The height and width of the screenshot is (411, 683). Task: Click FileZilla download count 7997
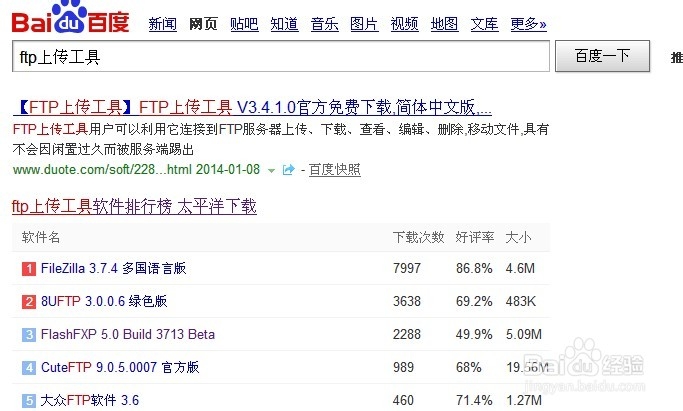point(407,268)
